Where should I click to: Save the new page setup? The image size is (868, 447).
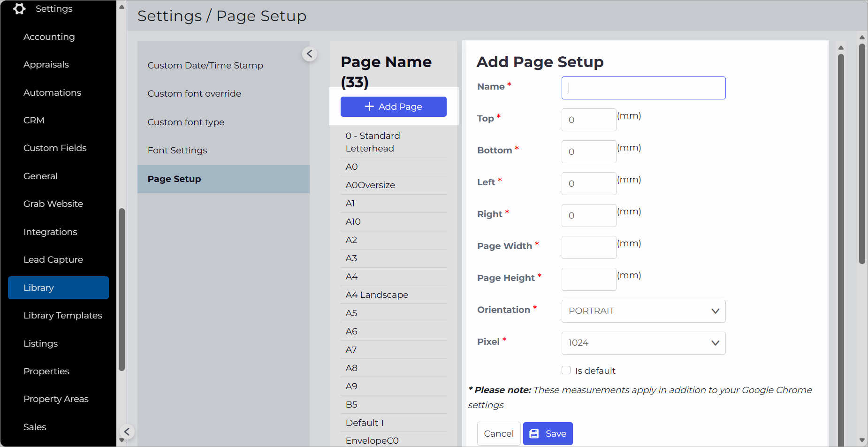pos(548,434)
